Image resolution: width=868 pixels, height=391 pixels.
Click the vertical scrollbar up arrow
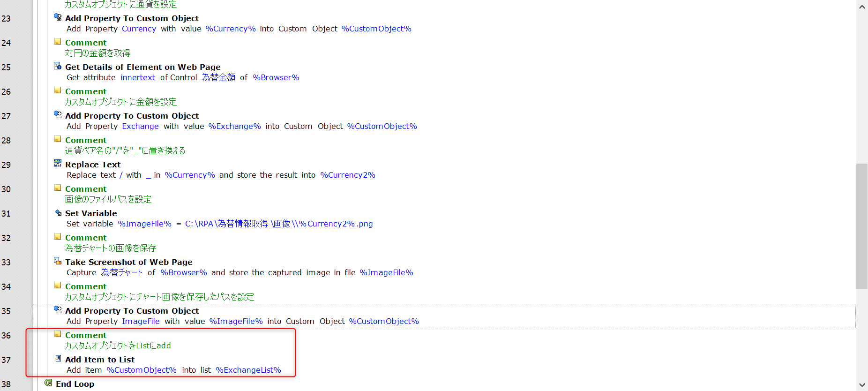coord(862,6)
